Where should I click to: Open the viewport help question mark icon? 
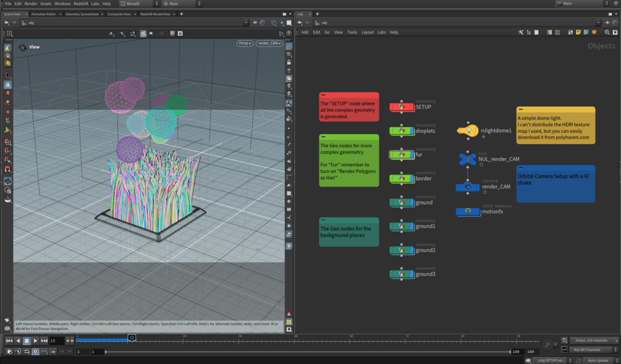pyautogui.click(x=289, y=33)
